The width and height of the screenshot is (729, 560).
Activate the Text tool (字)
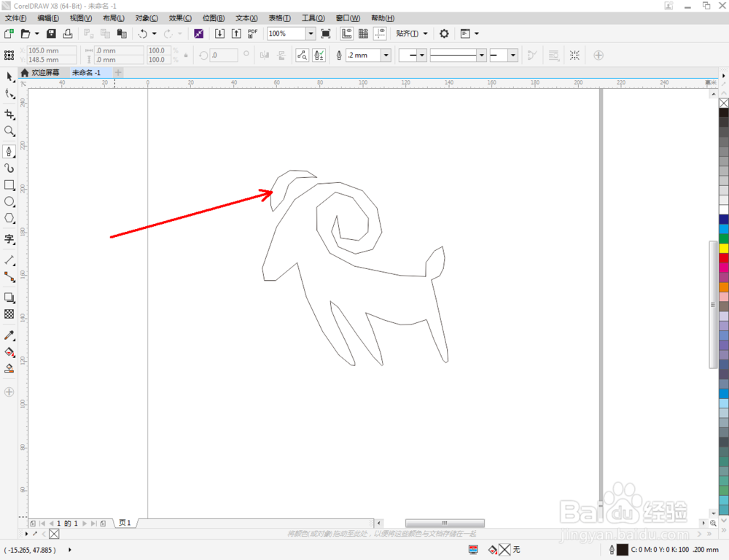coord(9,239)
